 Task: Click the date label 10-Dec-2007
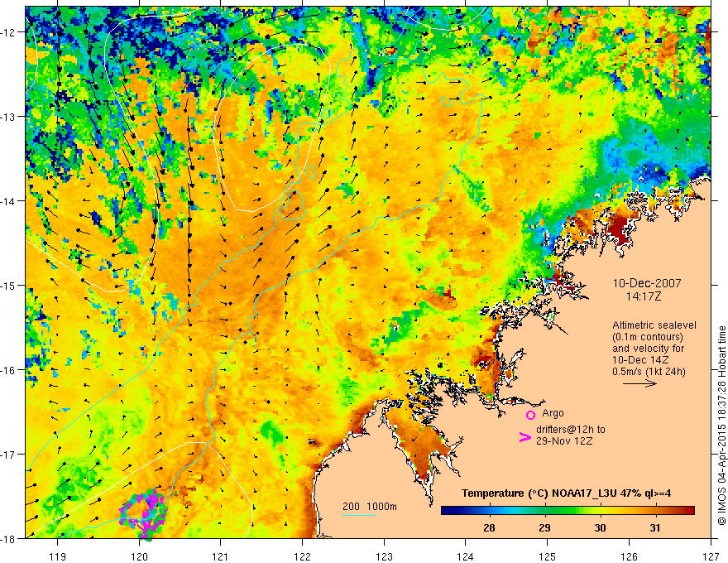647,283
